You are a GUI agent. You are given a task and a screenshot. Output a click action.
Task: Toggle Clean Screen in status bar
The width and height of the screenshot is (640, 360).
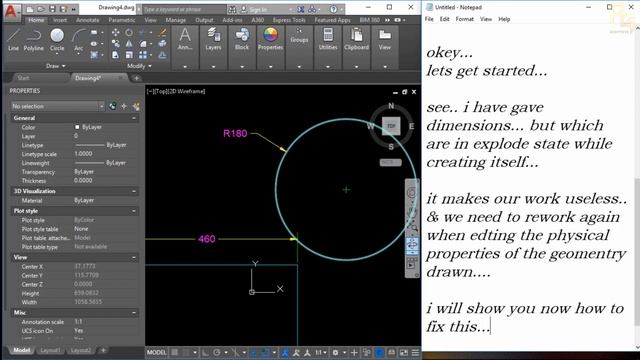(404, 352)
